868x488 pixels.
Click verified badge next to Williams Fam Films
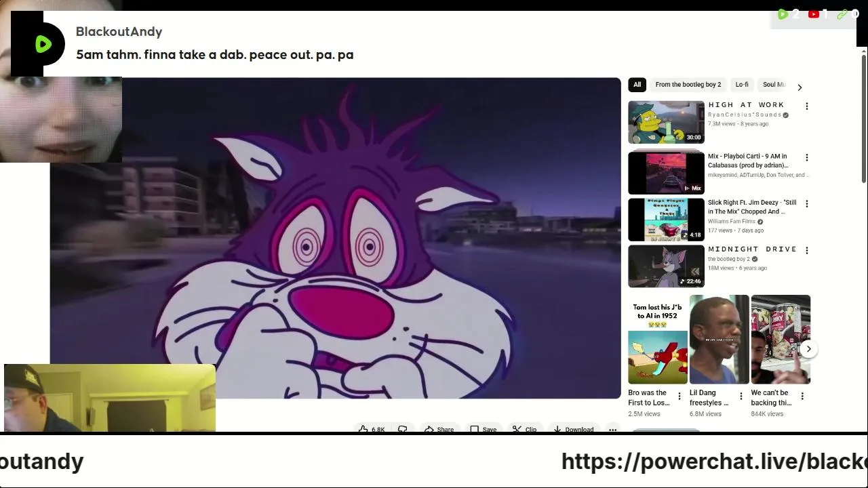click(760, 222)
